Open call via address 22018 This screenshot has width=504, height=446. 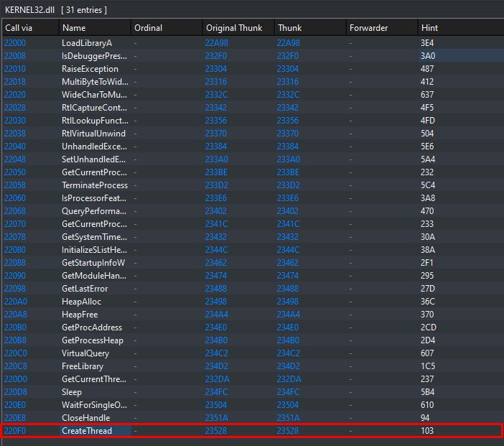pos(15,82)
